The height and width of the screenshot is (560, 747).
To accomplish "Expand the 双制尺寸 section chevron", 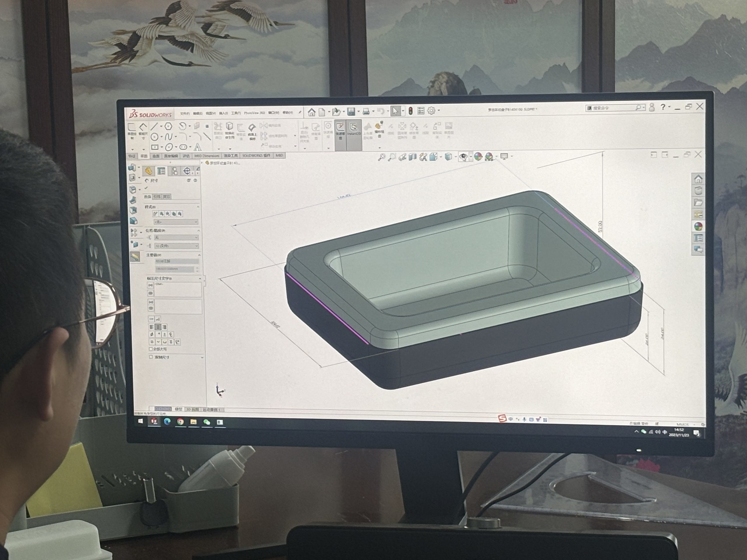I will (x=202, y=357).
